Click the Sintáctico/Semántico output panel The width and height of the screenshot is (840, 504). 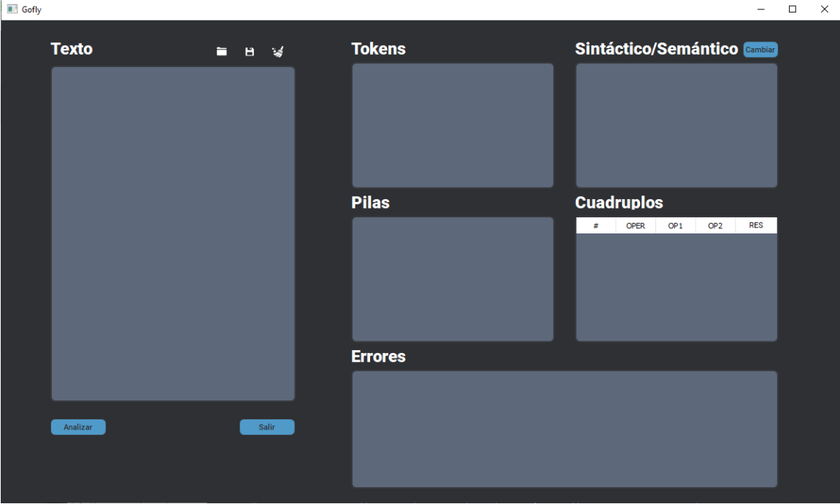pyautogui.click(x=677, y=125)
